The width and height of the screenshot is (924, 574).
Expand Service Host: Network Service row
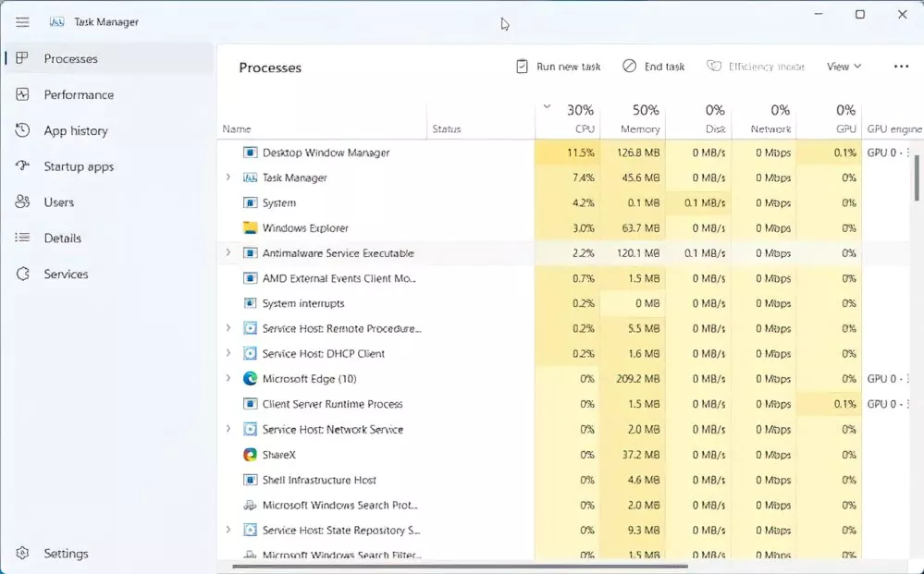[228, 429]
